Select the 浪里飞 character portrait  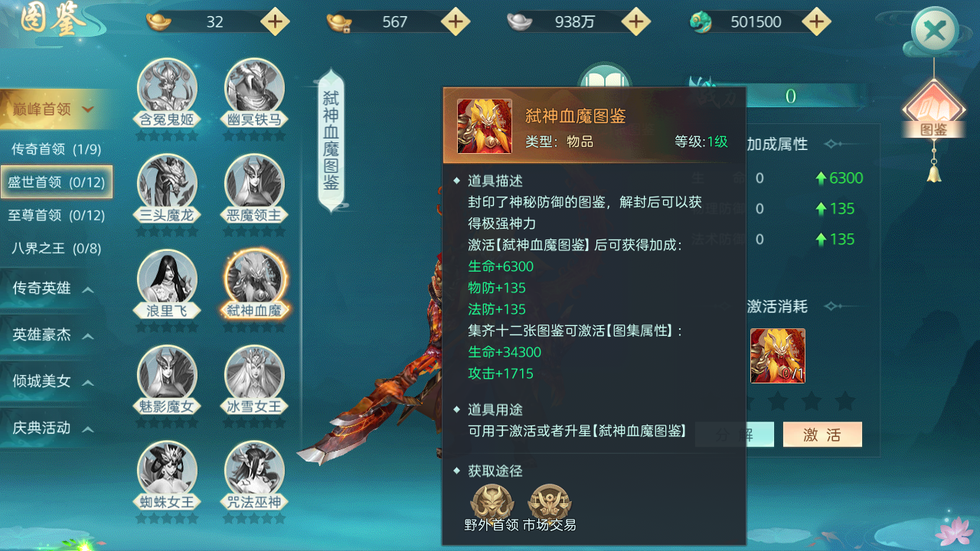(167, 282)
